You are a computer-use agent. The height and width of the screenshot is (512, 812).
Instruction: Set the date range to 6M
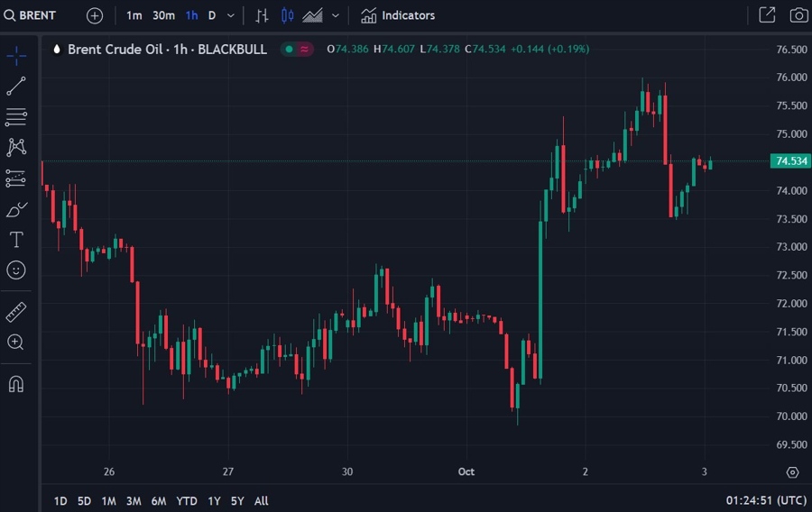coord(159,500)
